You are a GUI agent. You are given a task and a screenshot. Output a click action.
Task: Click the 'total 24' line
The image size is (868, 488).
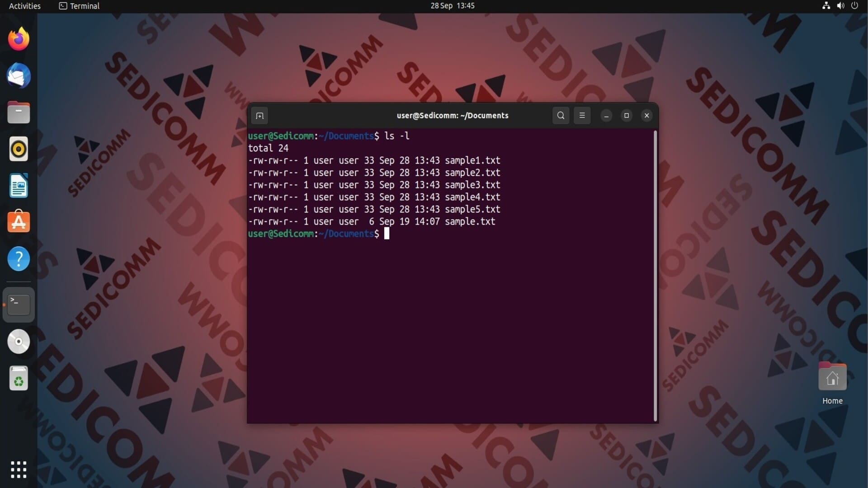pos(268,148)
